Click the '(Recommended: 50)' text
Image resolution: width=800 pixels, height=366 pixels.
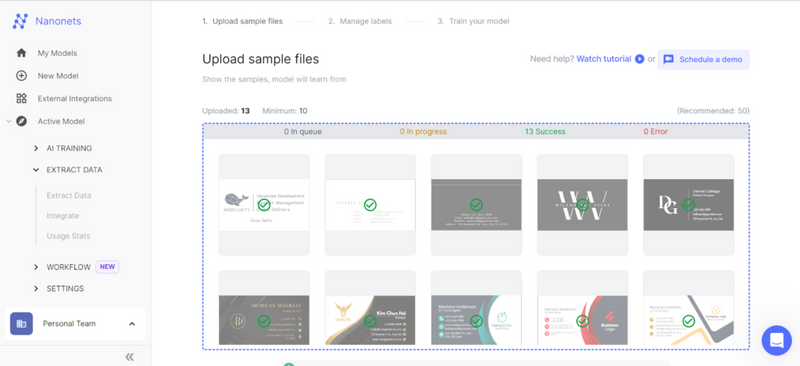713,111
